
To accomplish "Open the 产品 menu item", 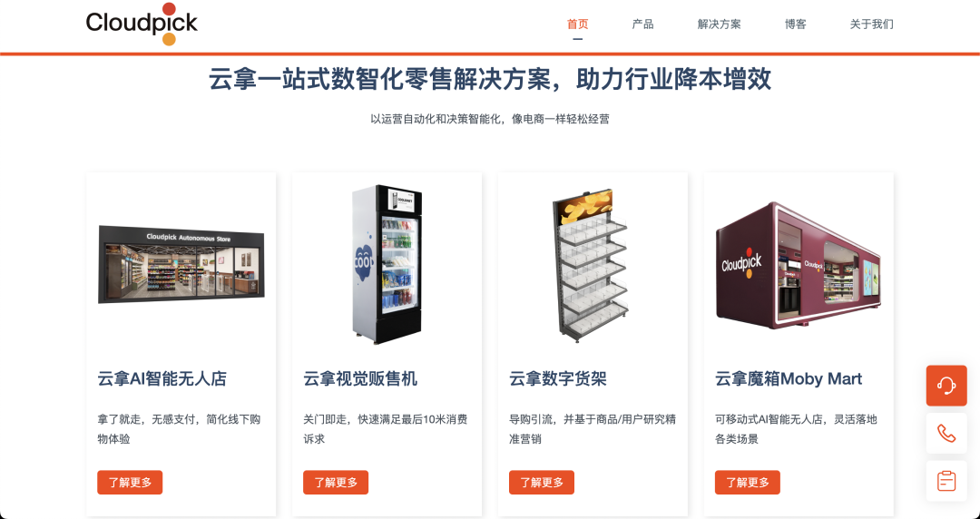I will point(642,24).
